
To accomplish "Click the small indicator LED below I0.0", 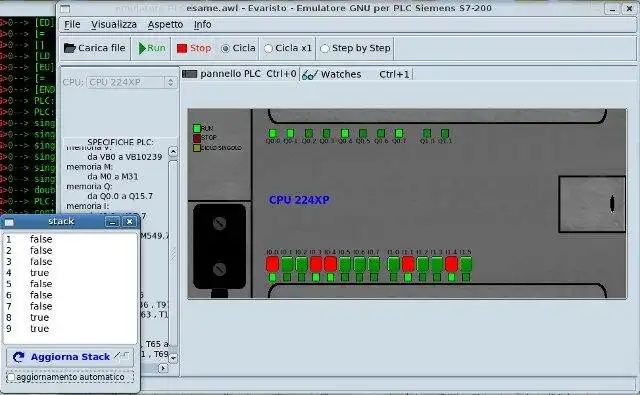I will coord(273,278).
